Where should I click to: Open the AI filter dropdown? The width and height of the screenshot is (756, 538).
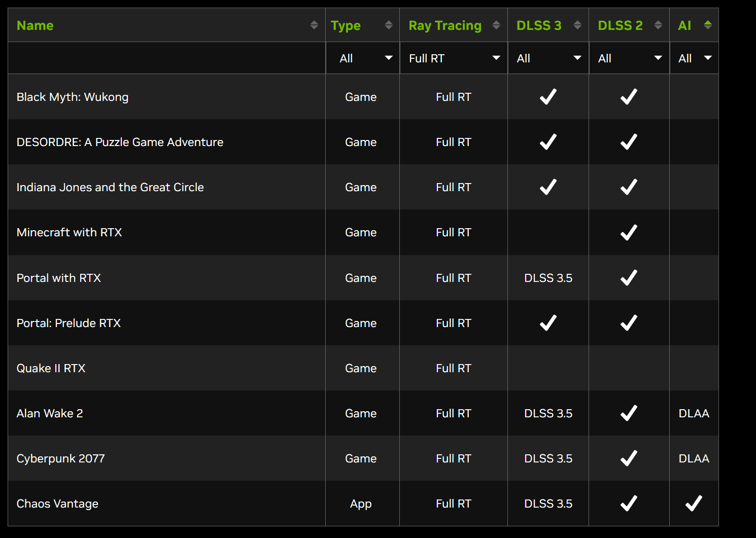pyautogui.click(x=694, y=58)
